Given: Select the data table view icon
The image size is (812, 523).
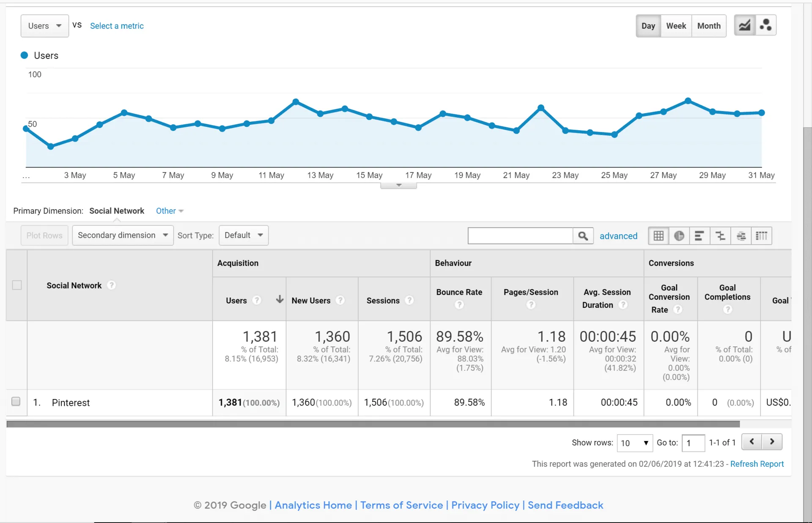Looking at the screenshot, I should [658, 236].
